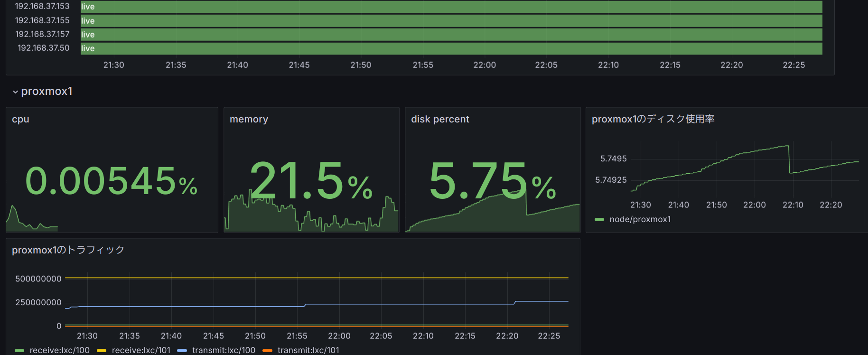Toggle transmit:lxc/100 legend series
The image size is (868, 355).
point(224,350)
